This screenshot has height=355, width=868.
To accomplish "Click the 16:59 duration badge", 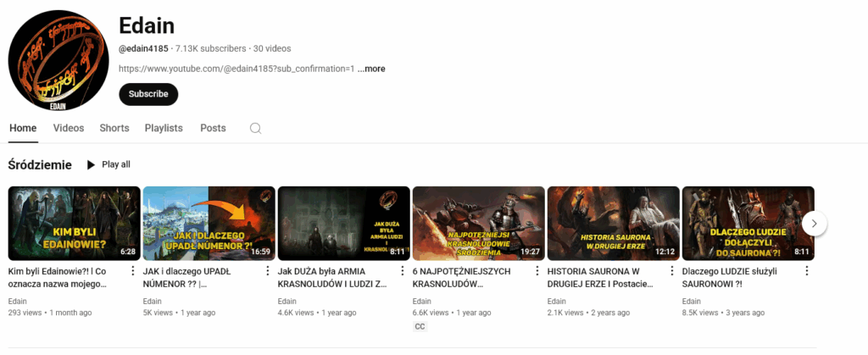I will click(x=261, y=252).
